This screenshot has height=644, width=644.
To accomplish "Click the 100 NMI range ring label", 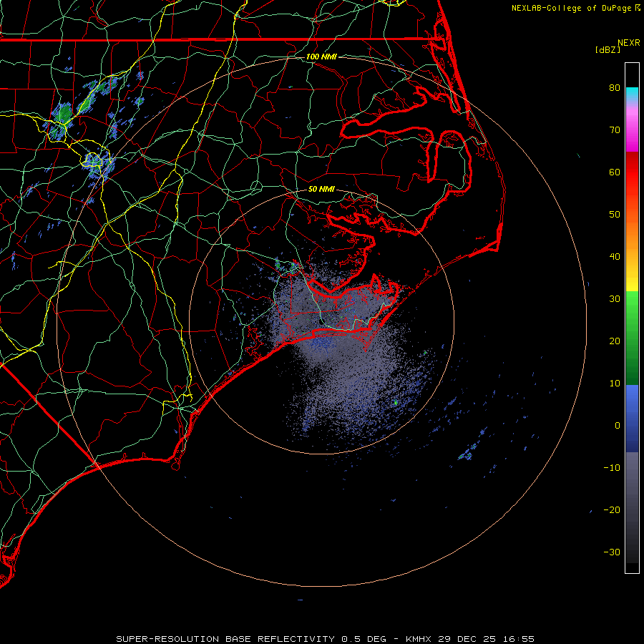I will pyautogui.click(x=321, y=57).
